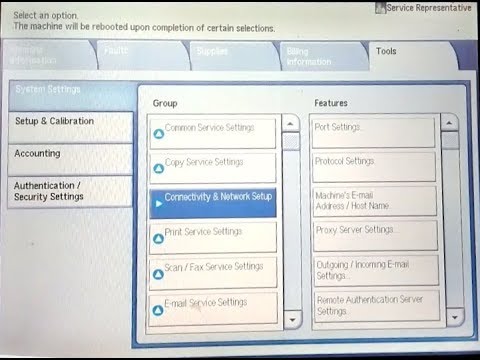
Task: Open the Billing Information tab
Action: pyautogui.click(x=325, y=56)
